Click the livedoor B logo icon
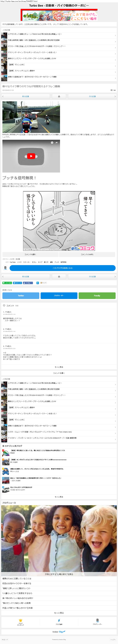 tap(5, 268)
